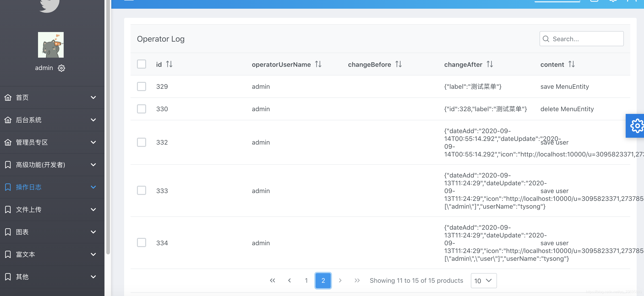Viewport: 644px width, 296px height.
Task: Click the home icon beside 管理员专区
Action: tap(8, 142)
